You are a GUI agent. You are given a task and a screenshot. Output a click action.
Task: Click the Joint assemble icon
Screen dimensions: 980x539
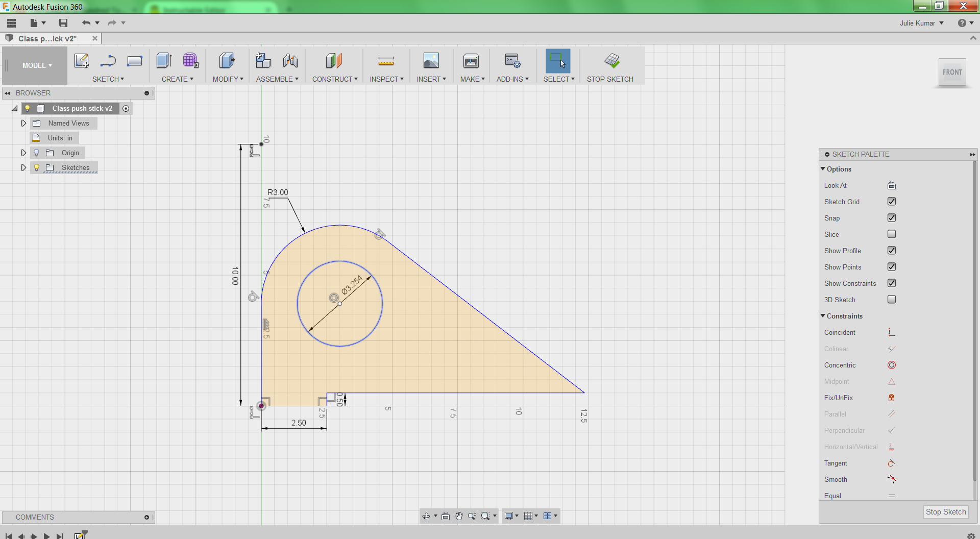tap(290, 61)
